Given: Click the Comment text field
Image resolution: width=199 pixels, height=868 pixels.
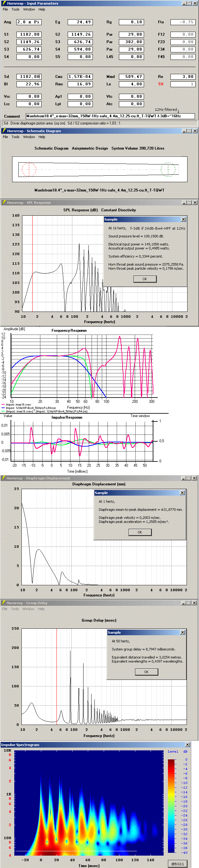Looking at the screenshot, I should [x=110, y=116].
